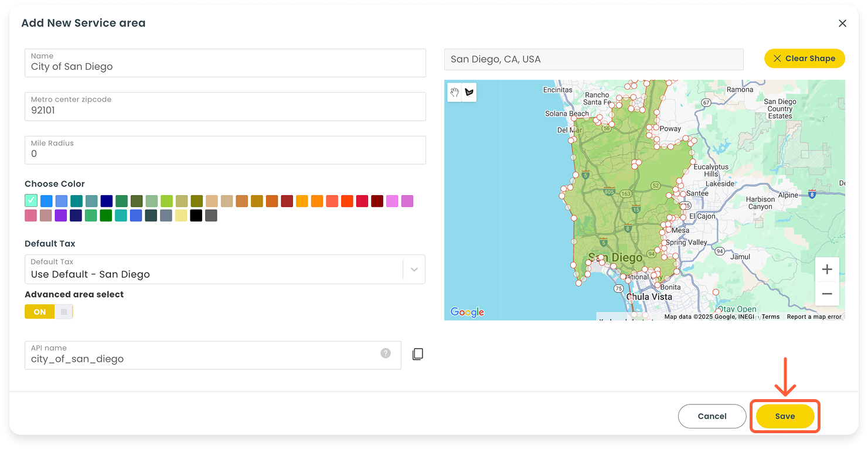This screenshot has height=449, width=868.
Task: Open API name help tooltip icon
Action: point(385,353)
